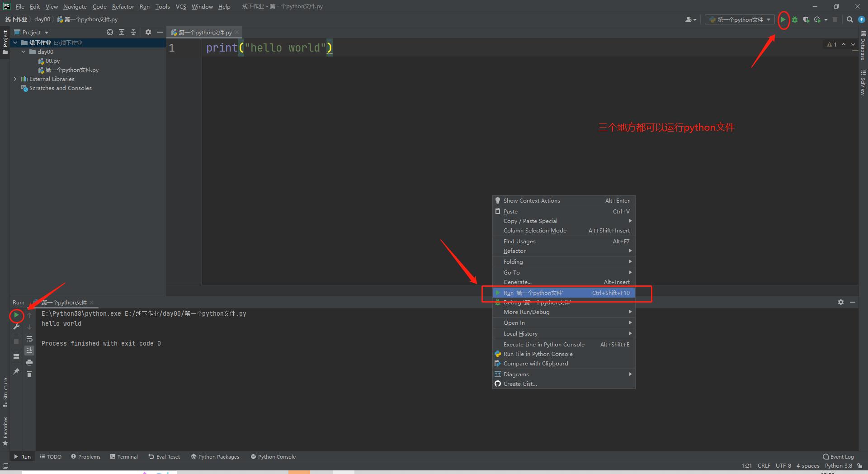Open the Refactor menu

[123, 6]
